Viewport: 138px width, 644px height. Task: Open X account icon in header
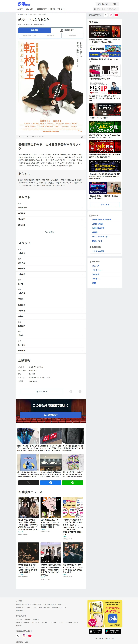click(106, 15)
